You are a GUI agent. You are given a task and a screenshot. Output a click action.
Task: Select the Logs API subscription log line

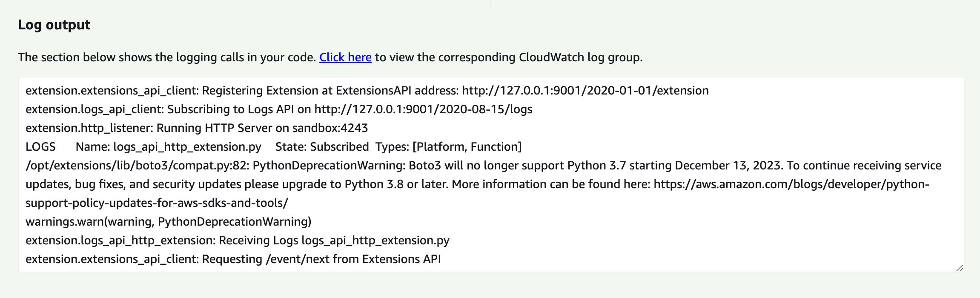coord(279,109)
